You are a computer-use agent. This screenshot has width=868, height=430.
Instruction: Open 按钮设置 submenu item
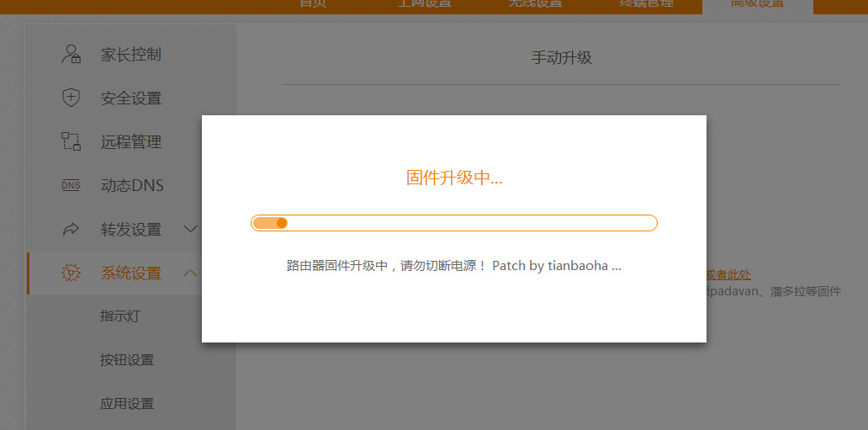click(127, 360)
